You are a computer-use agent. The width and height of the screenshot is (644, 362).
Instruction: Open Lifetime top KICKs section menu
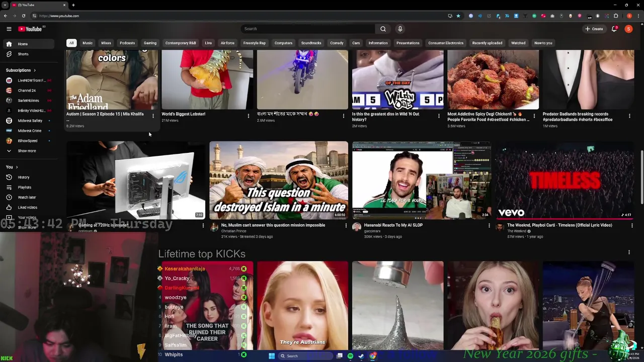pos(629,252)
